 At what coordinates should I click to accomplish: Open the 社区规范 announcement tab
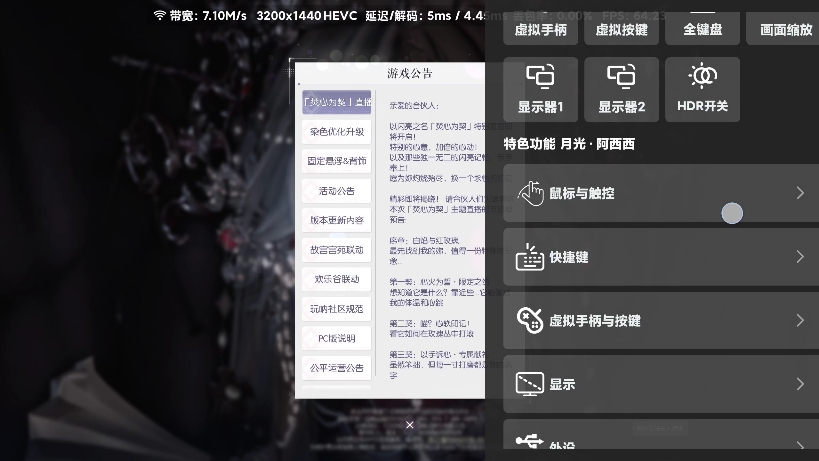coord(336,309)
